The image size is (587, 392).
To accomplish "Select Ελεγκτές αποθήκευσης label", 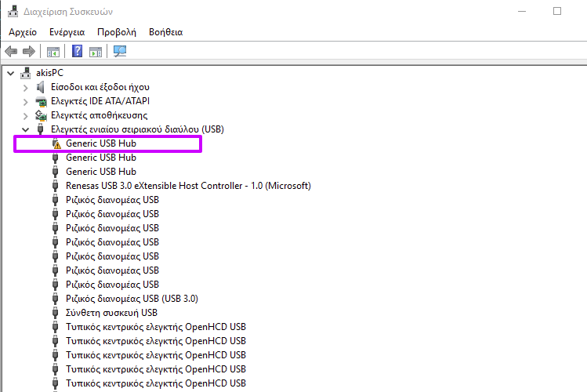I will 100,115.
